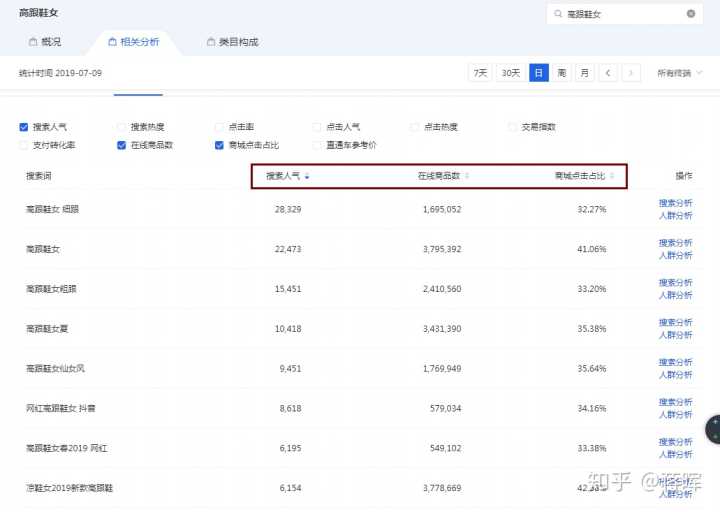
Task: Open 人群分析 for 高跟鞋女夏 row
Action: (x=675, y=335)
